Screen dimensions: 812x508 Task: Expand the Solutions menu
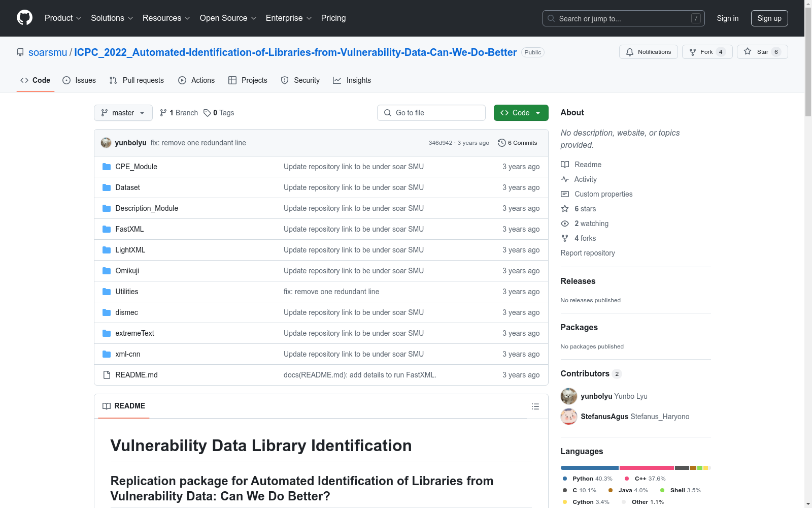(112, 18)
